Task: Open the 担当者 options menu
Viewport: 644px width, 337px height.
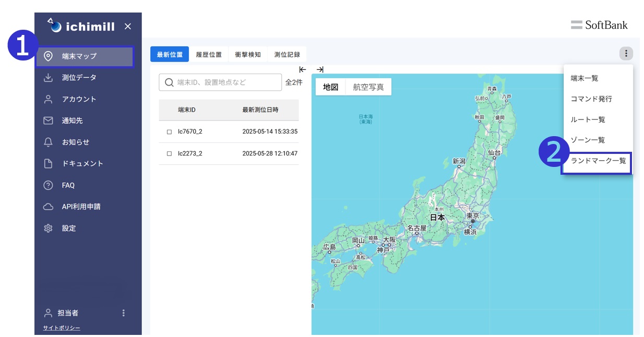Action: (x=124, y=313)
